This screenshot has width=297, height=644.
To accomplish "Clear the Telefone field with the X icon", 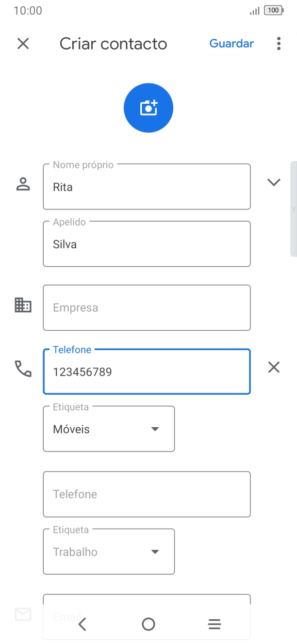I will point(274,368).
